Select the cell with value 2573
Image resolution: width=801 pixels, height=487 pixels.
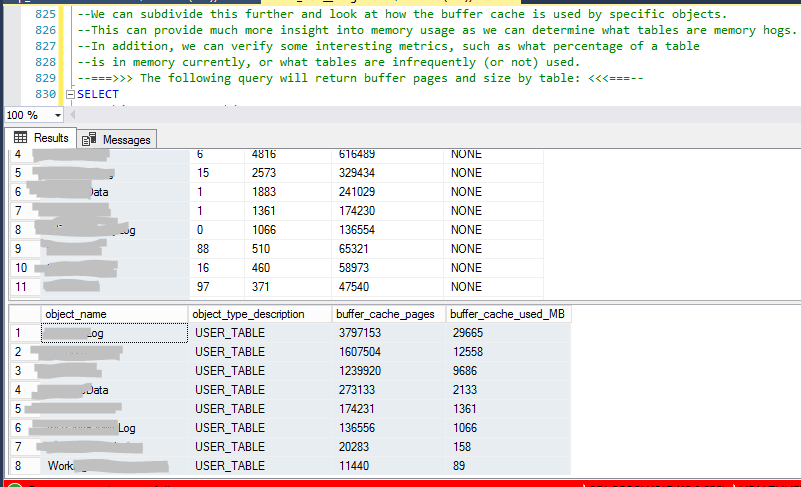point(288,173)
